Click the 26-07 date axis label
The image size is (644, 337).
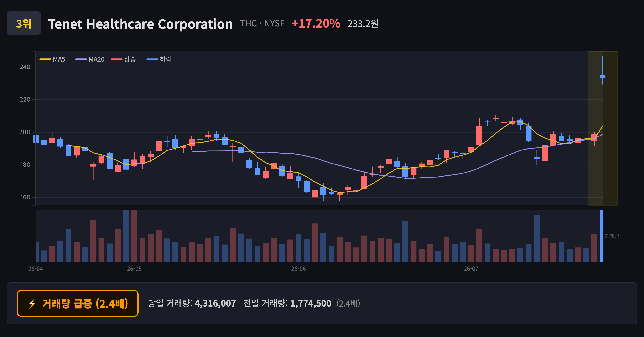point(471,269)
